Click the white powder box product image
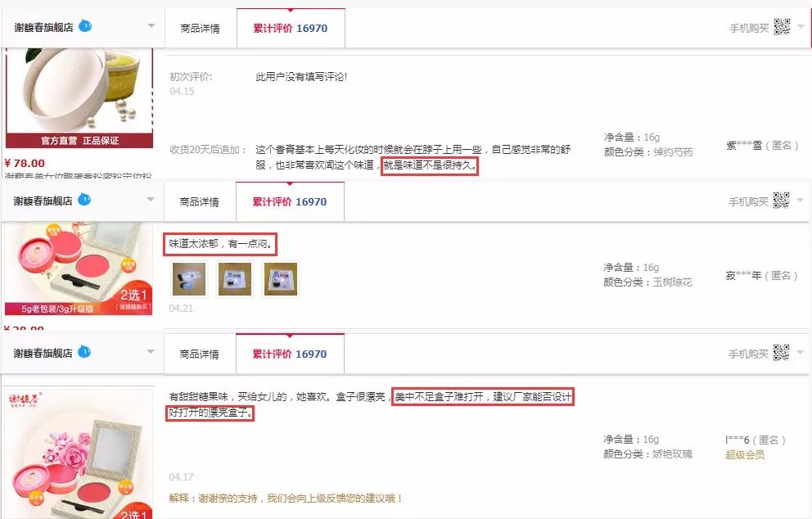The image size is (812, 519). [x=79, y=97]
